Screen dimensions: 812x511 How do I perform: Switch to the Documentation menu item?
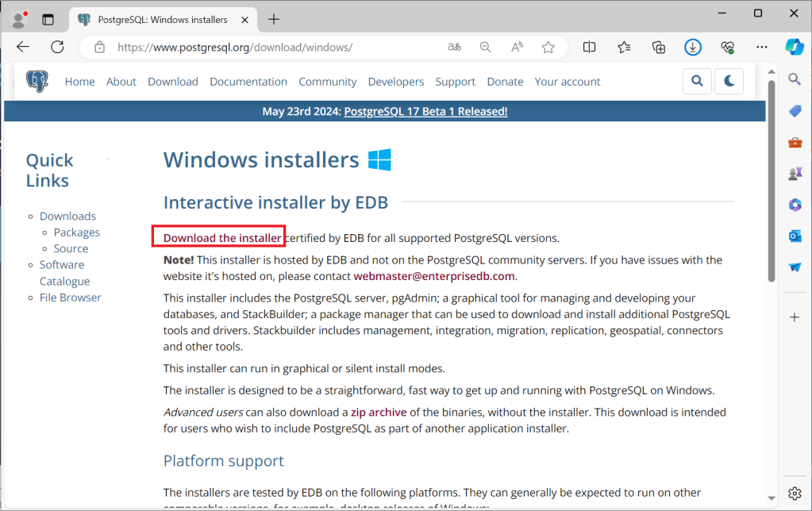[x=248, y=81]
